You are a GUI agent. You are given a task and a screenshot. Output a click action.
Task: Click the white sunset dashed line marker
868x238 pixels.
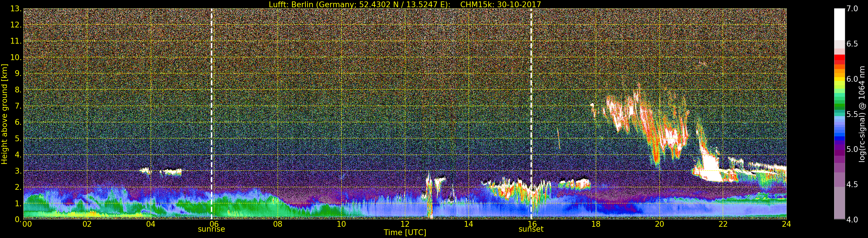pyautogui.click(x=531, y=114)
